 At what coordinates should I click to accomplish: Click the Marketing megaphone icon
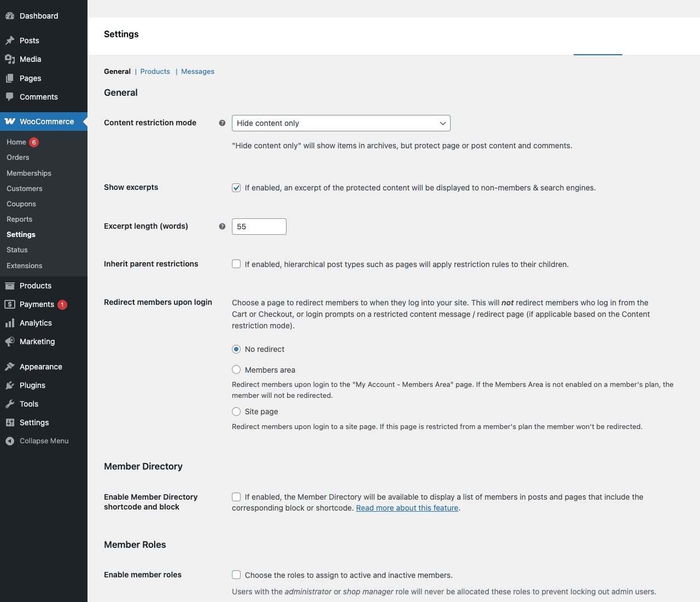pos(10,341)
